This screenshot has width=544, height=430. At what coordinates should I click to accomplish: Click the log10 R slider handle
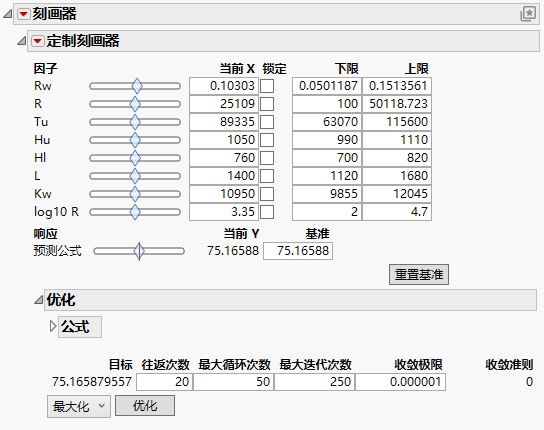[135, 212]
